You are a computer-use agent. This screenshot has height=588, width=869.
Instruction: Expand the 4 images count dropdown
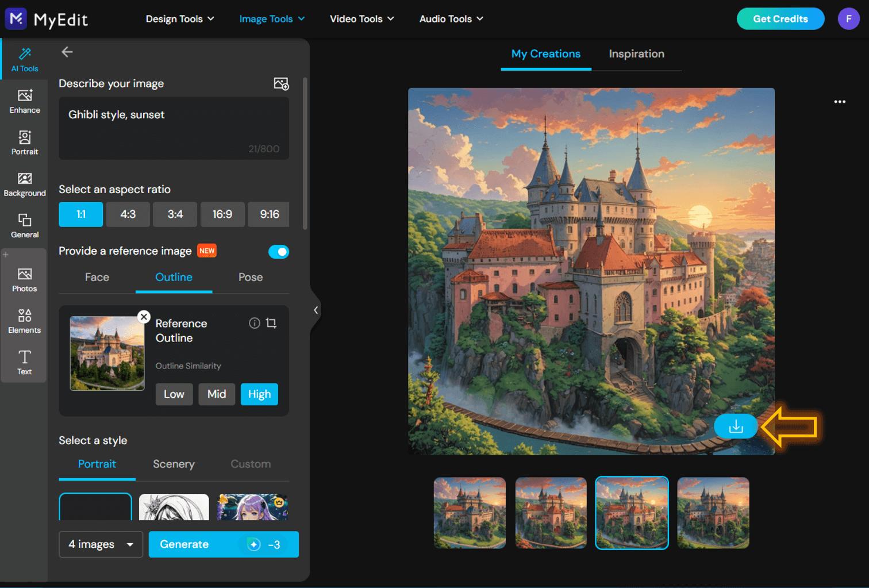(x=101, y=544)
